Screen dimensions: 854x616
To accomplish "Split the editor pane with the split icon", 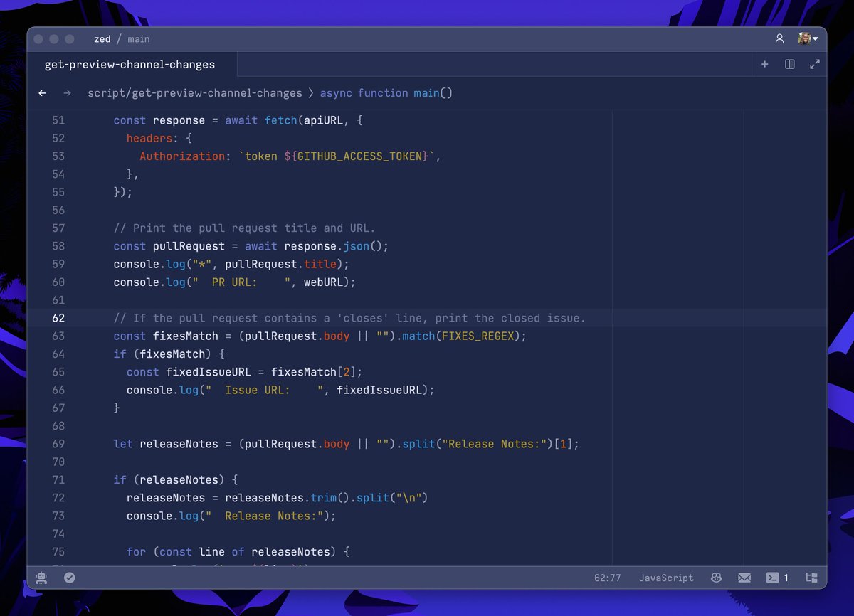I will coord(790,64).
